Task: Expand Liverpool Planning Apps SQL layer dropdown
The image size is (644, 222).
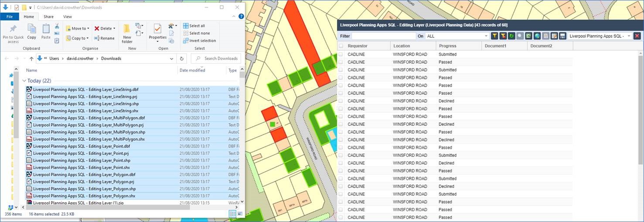Action: pyautogui.click(x=600, y=36)
